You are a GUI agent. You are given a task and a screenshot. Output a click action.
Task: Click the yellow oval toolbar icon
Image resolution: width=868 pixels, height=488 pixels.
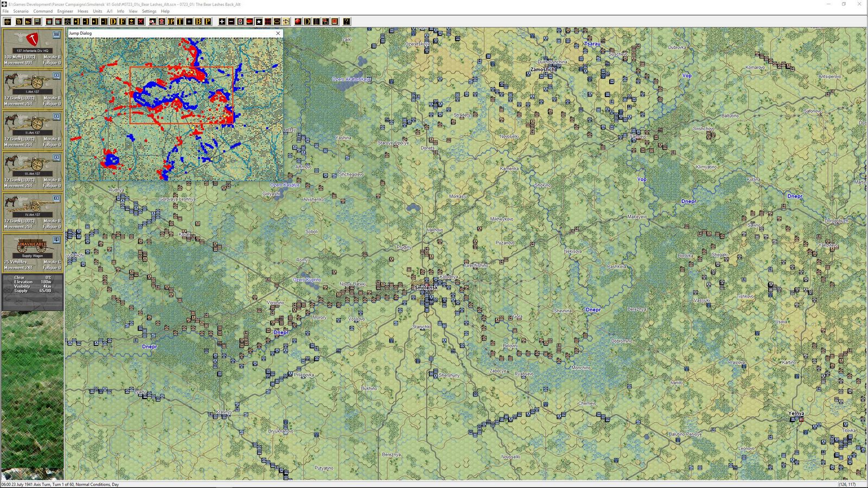(x=277, y=22)
